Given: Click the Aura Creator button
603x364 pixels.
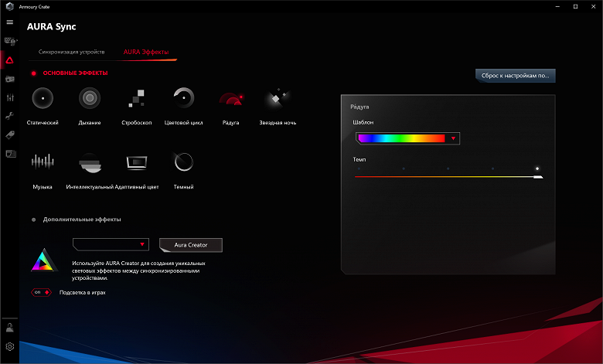Looking at the screenshot, I should coord(191,245).
